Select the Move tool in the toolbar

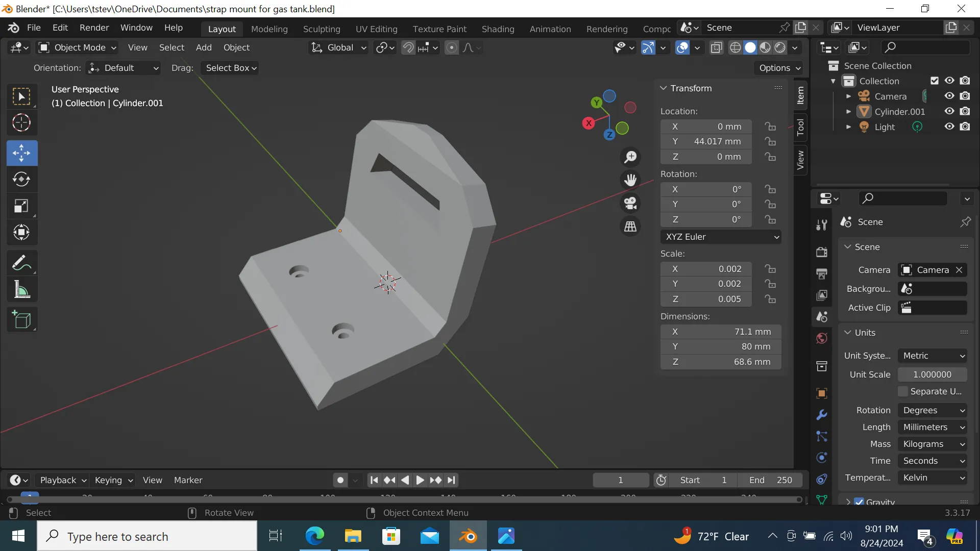(x=21, y=153)
